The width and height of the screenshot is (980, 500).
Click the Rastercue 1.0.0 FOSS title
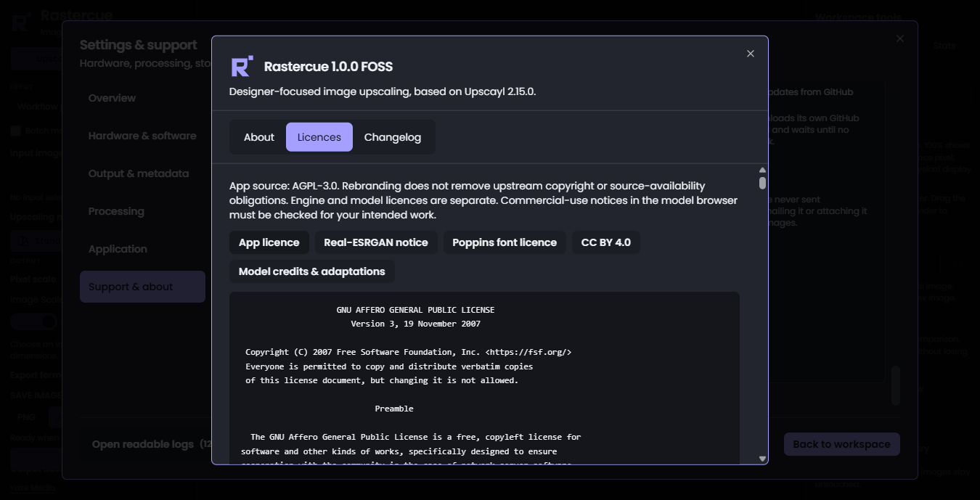point(328,67)
